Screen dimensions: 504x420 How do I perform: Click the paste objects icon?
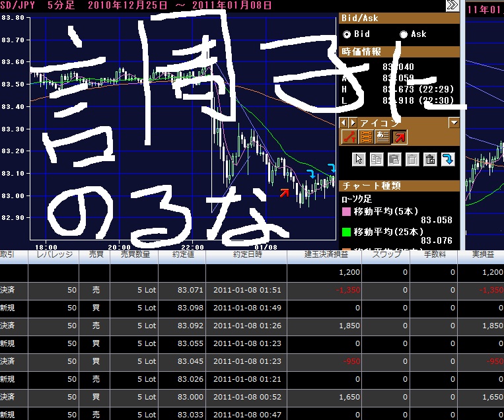394,159
